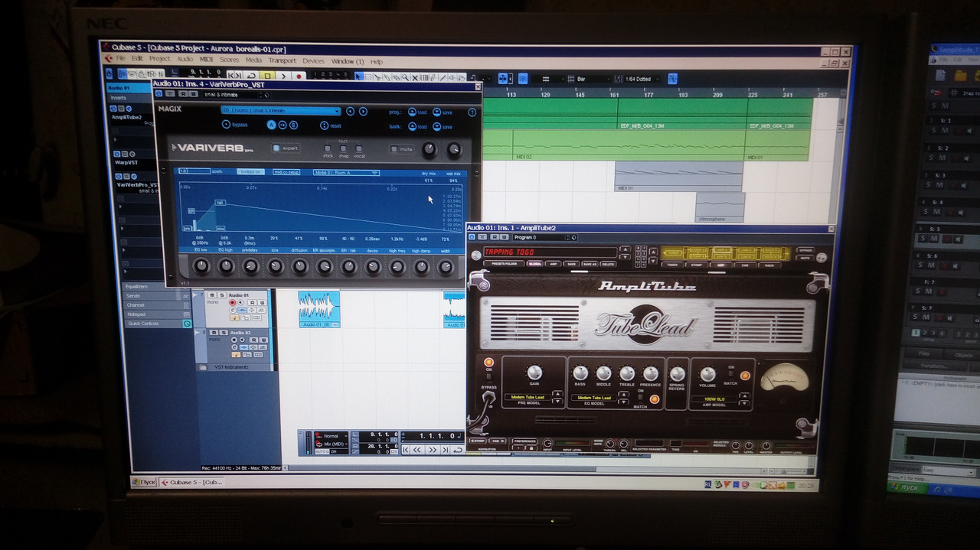Click the VST Instruments folder icon
Screen dimensions: 980x550
(202, 367)
